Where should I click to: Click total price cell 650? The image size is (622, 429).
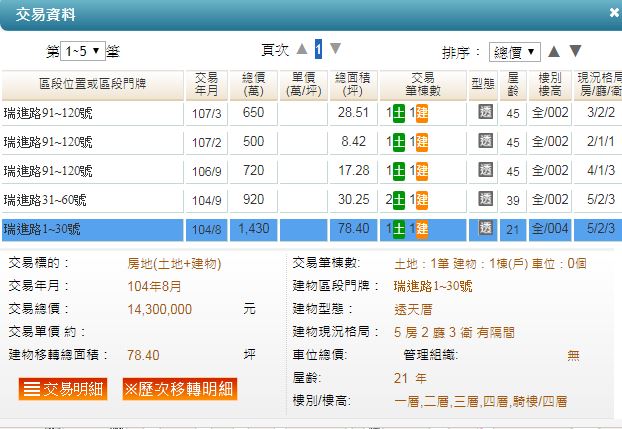253,113
